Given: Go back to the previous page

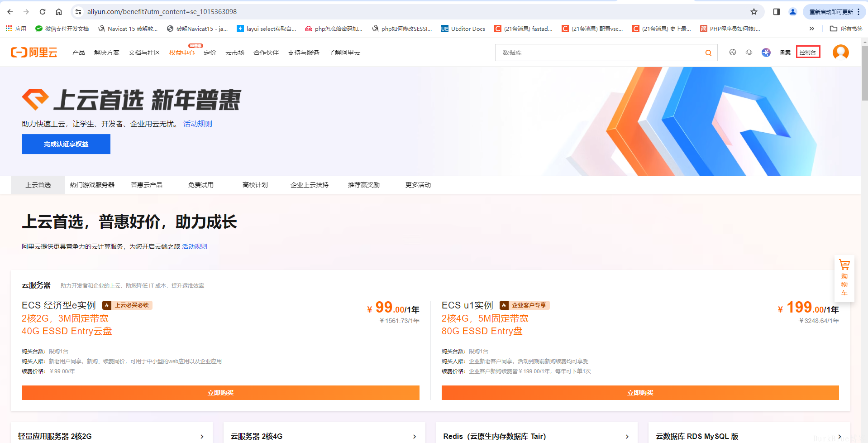Looking at the screenshot, I should click(x=10, y=12).
